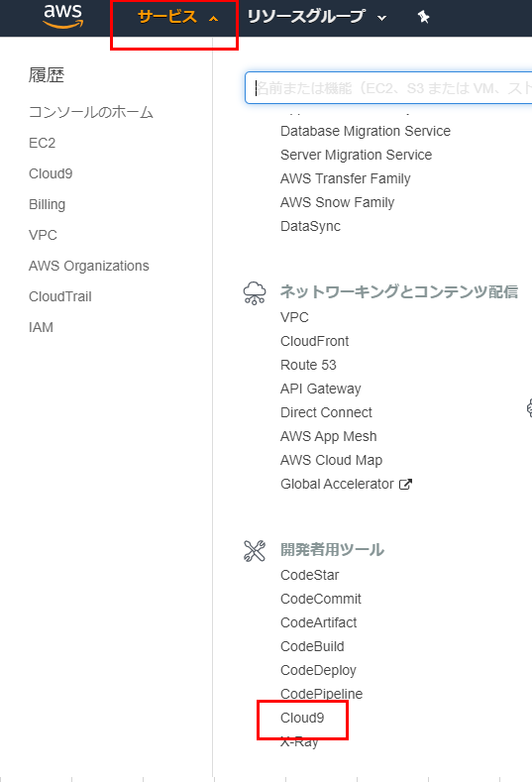Click Global Accelerator external link icon

tap(405, 484)
